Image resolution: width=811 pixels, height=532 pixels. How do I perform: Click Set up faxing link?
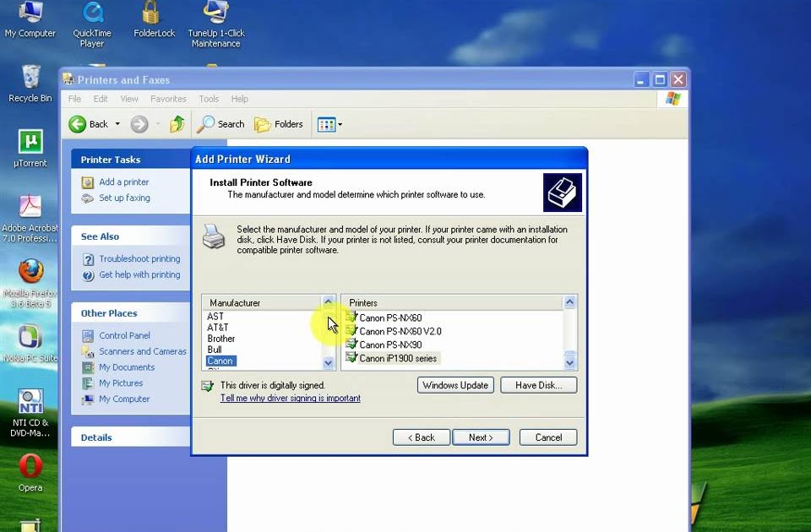[x=124, y=198]
